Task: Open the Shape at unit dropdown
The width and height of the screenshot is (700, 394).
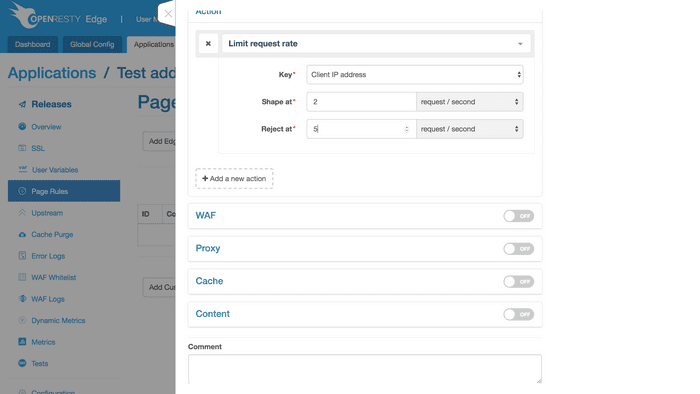Action: 470,102
